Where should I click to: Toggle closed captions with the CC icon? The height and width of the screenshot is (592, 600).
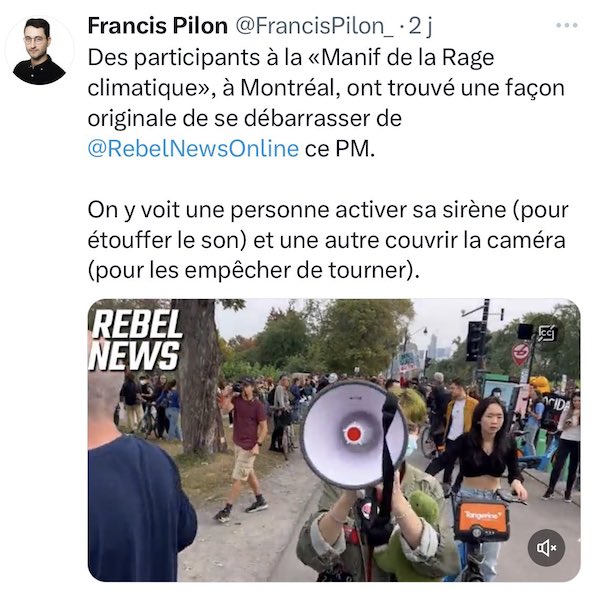[546, 333]
